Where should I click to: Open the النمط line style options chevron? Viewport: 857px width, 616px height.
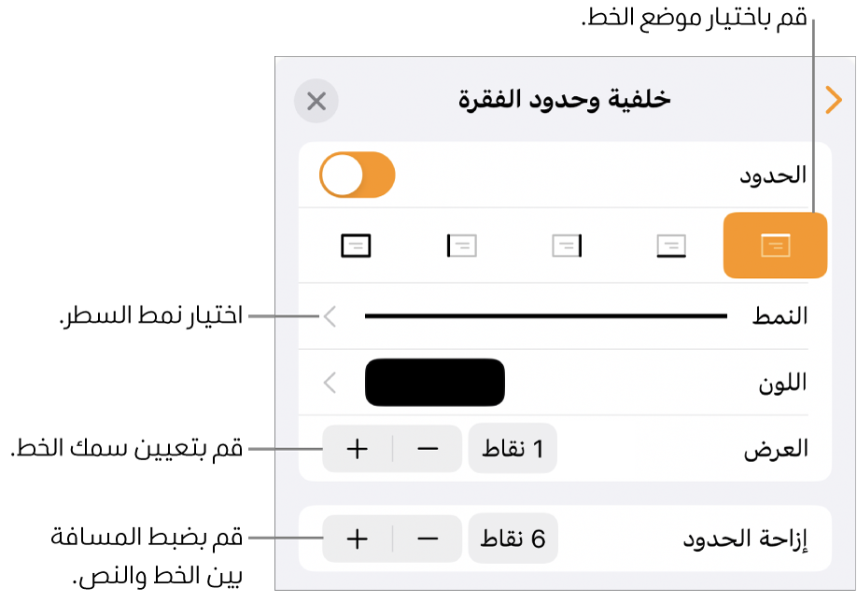click(330, 316)
